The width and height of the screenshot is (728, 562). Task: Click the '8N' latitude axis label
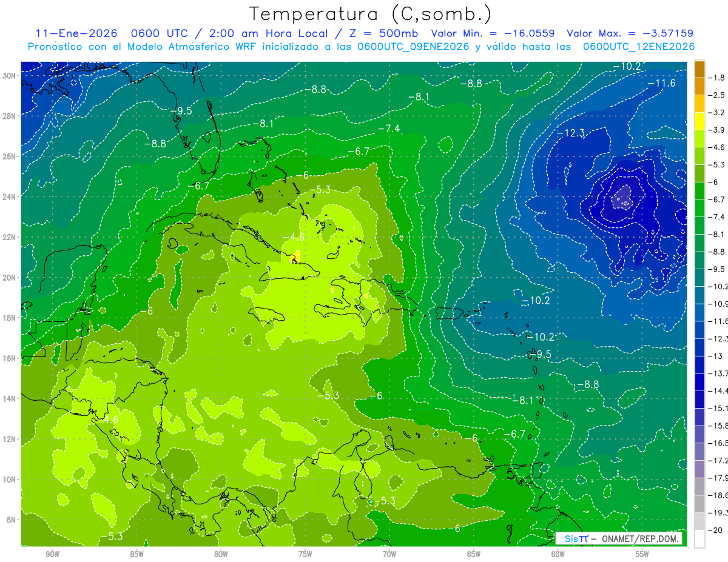click(12, 520)
